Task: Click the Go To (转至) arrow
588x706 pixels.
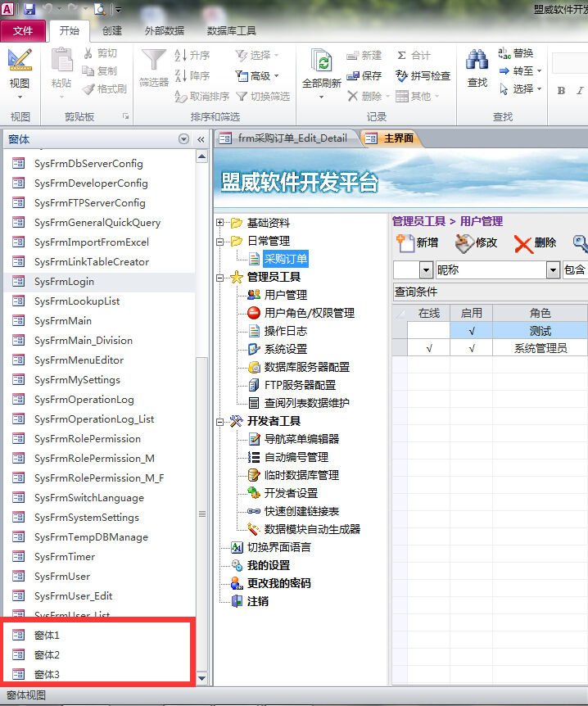Action: tap(504, 70)
